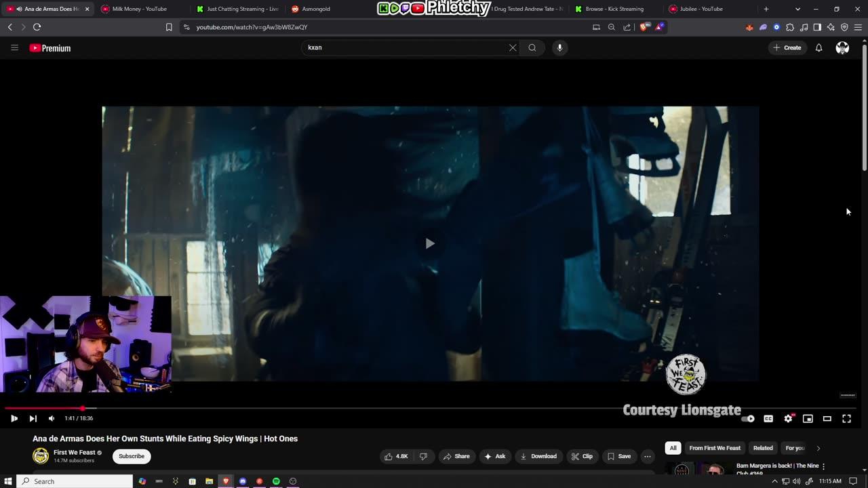Click the YouTube search input field

pyautogui.click(x=407, y=47)
